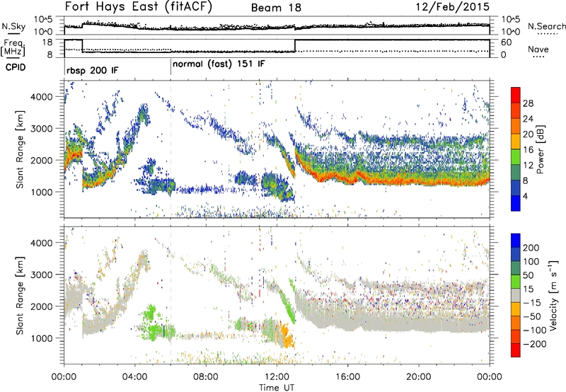Click the 'Velocity [m s-1]' colorbar label

click(x=553, y=295)
